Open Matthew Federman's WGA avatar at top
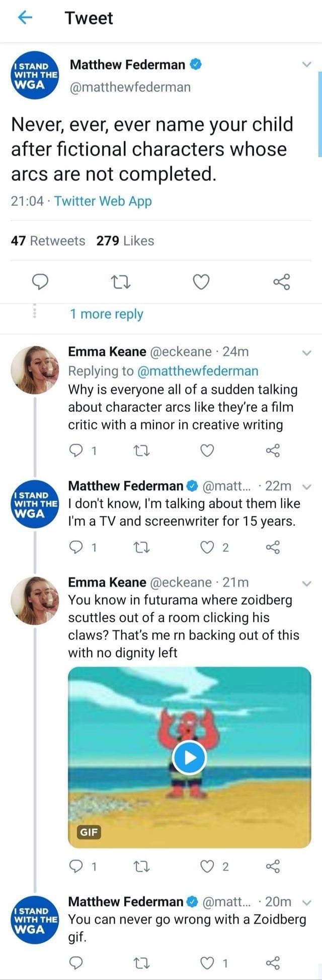Image resolution: width=322 pixels, height=980 pixels. (x=35, y=76)
